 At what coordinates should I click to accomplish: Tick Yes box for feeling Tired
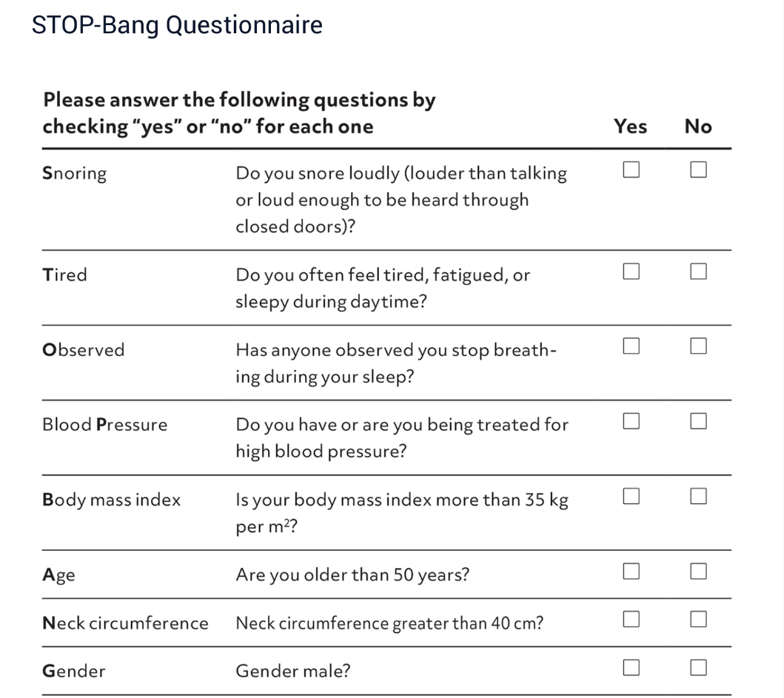(631, 272)
